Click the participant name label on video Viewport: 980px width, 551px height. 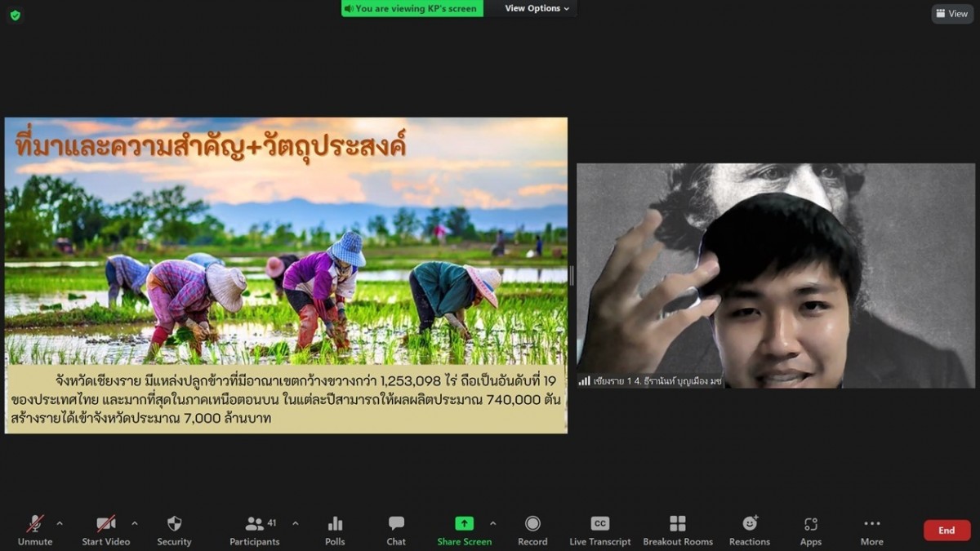(657, 381)
